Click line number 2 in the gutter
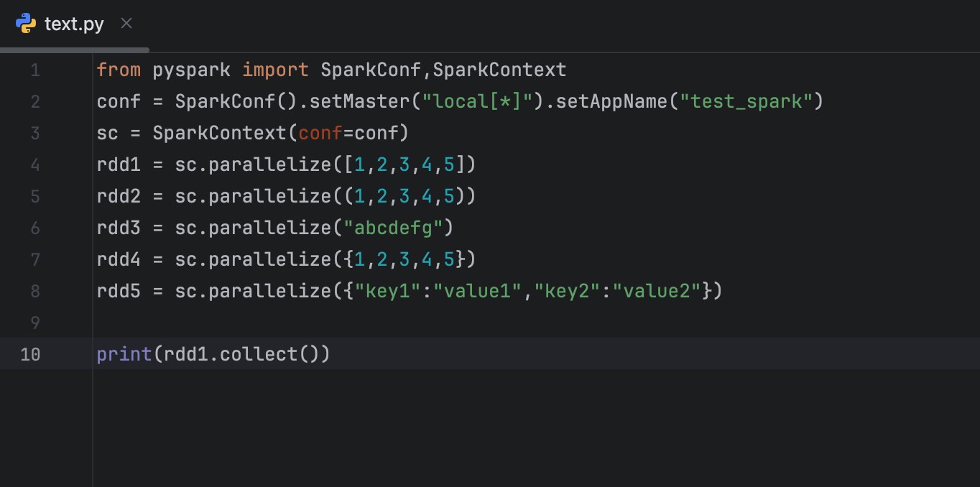Viewport: 980px width, 487px height. [x=35, y=102]
